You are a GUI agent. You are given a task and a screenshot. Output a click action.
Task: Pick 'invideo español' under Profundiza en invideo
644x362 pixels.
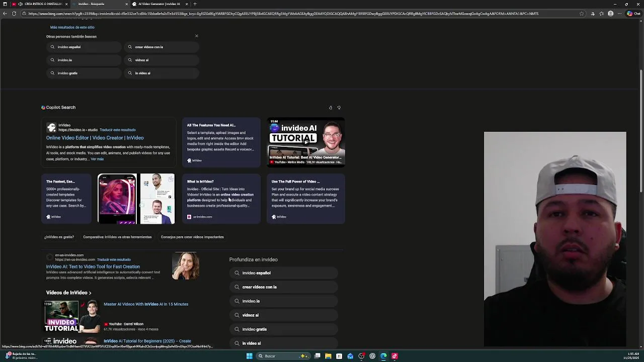click(x=284, y=273)
